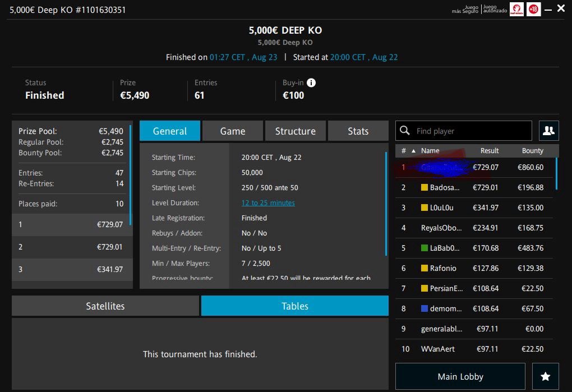572x392 pixels.
Task: Click the start time 20:00 CET, Aug 22
Action: (364, 57)
